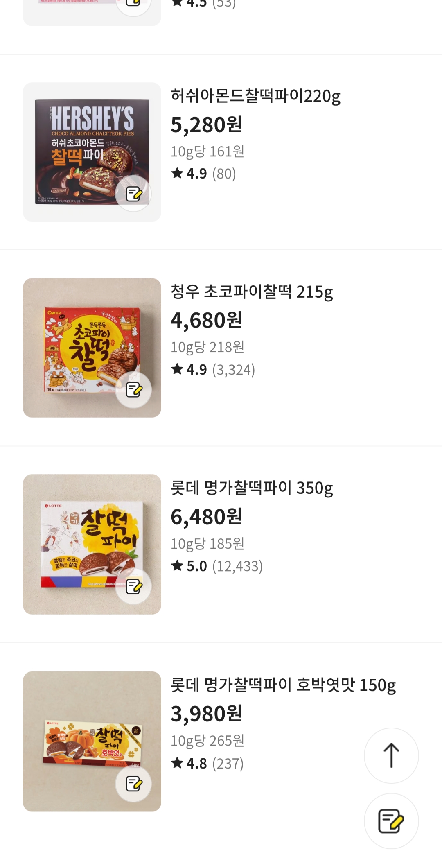The image size is (442, 868).
Task: Tap 4.9 star rating with 80 reviews
Action: [203, 174]
